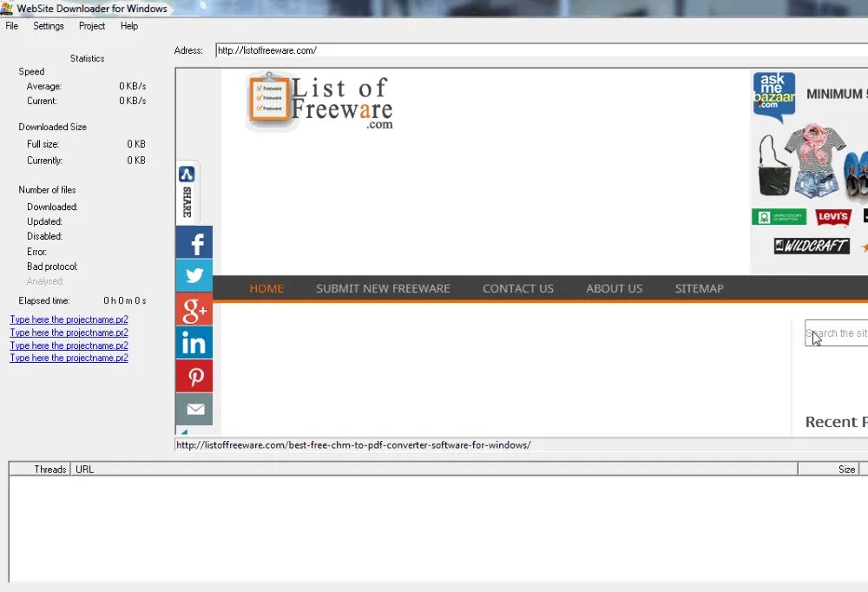Open CONTACT US page
Image resolution: width=868 pixels, height=592 pixels.
point(518,288)
